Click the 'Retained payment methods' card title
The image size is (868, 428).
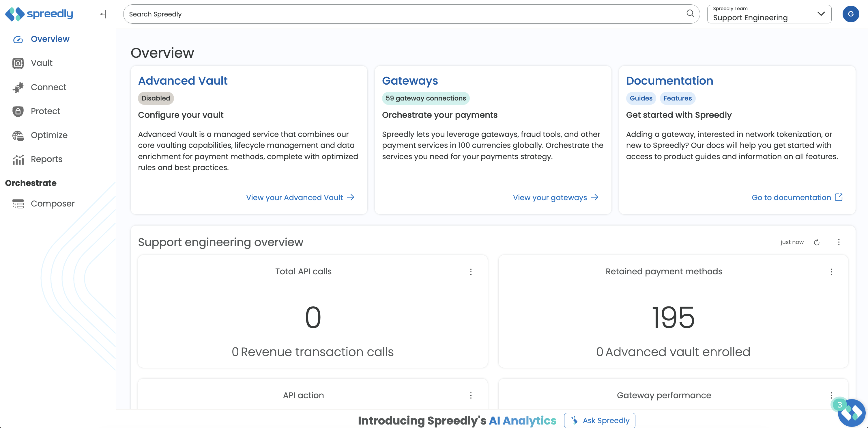[x=664, y=271]
